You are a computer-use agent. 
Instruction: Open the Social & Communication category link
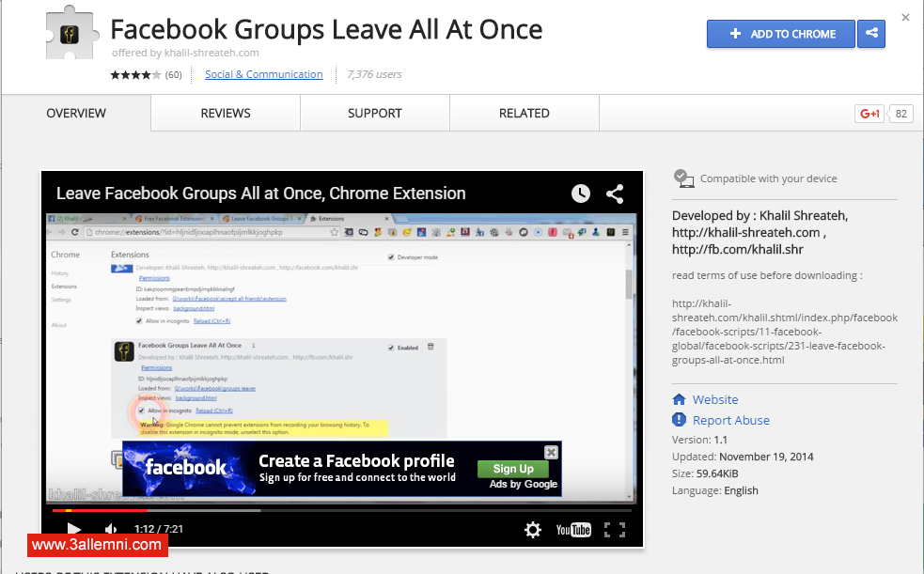263,74
